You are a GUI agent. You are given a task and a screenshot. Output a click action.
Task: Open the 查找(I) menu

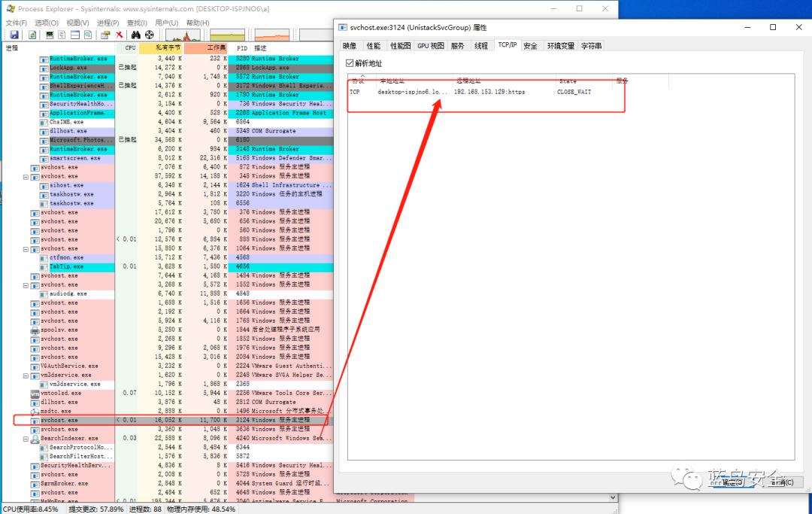(138, 23)
